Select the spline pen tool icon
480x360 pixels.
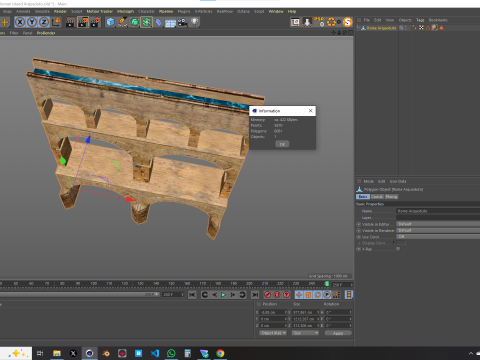(x=122, y=22)
